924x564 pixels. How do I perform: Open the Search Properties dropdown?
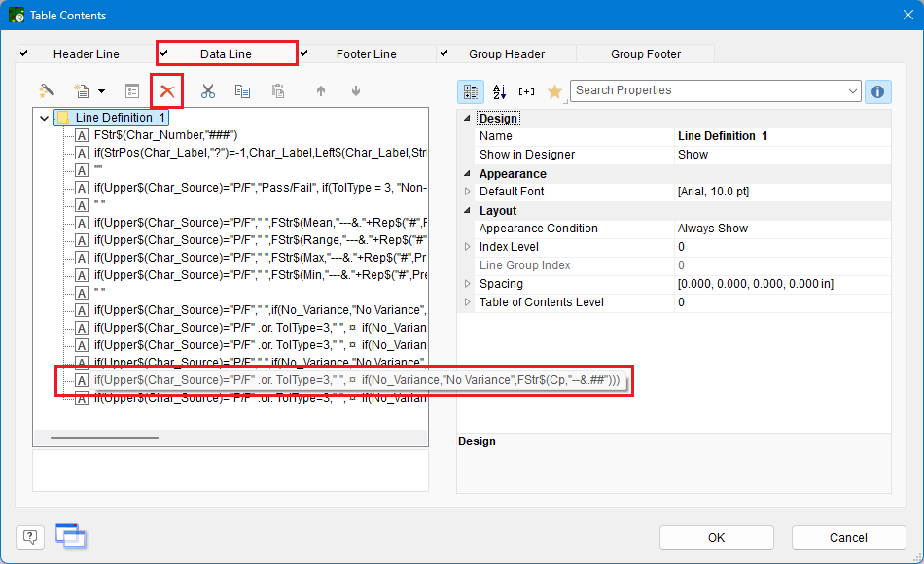852,90
